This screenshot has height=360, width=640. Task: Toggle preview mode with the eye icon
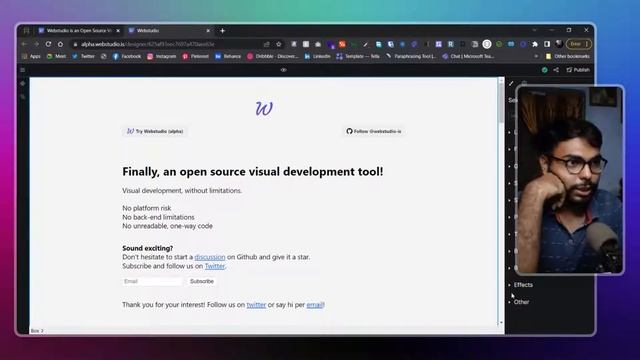283,70
